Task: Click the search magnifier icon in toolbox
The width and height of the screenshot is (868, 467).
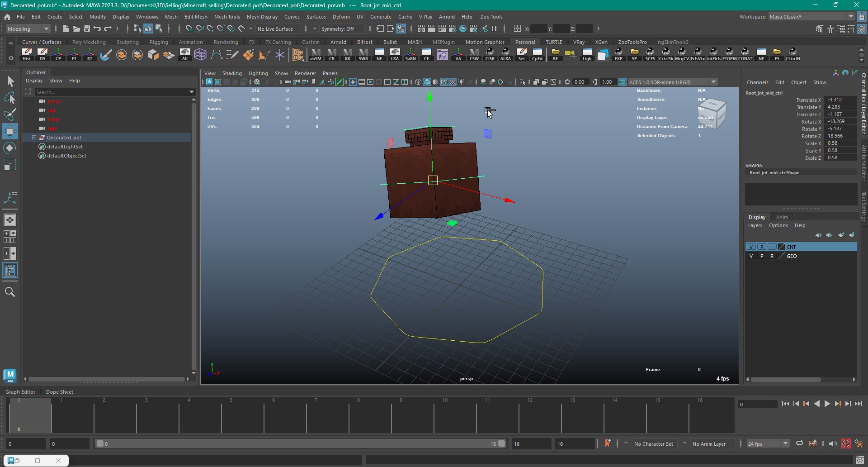Action: coord(10,292)
